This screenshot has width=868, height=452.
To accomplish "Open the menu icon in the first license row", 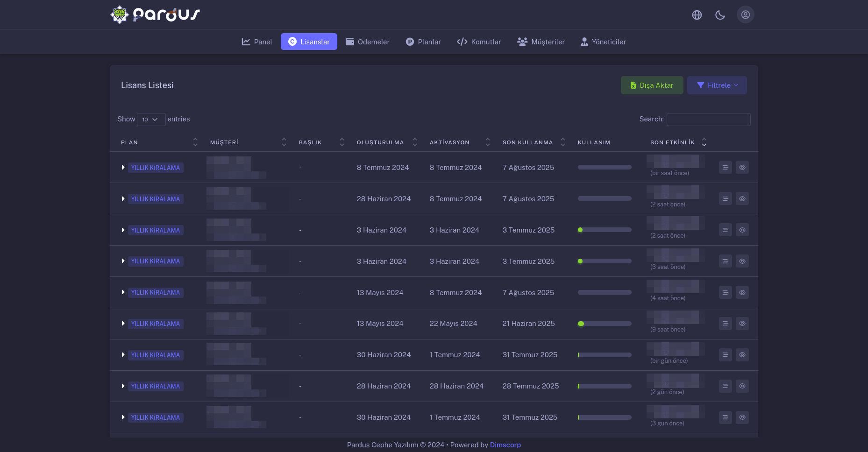I will point(725,167).
